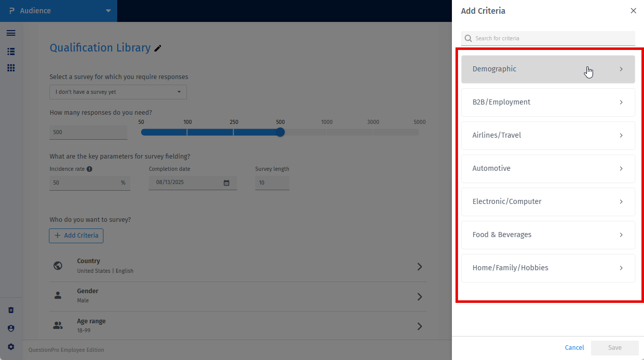Open the account shield icon in sidebar
Screen dimensions: 644x360
[x=11, y=328]
